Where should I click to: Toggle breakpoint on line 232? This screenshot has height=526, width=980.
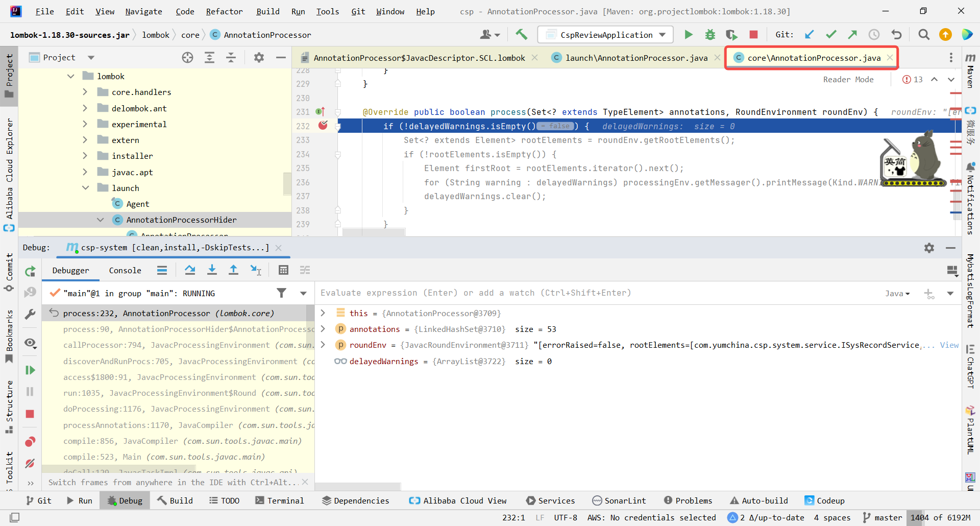pyautogui.click(x=323, y=125)
